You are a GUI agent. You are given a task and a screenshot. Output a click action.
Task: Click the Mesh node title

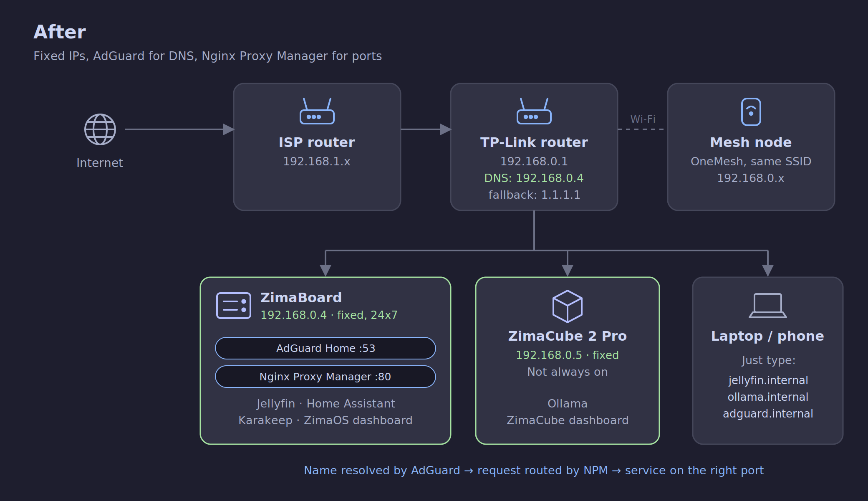[751, 142]
